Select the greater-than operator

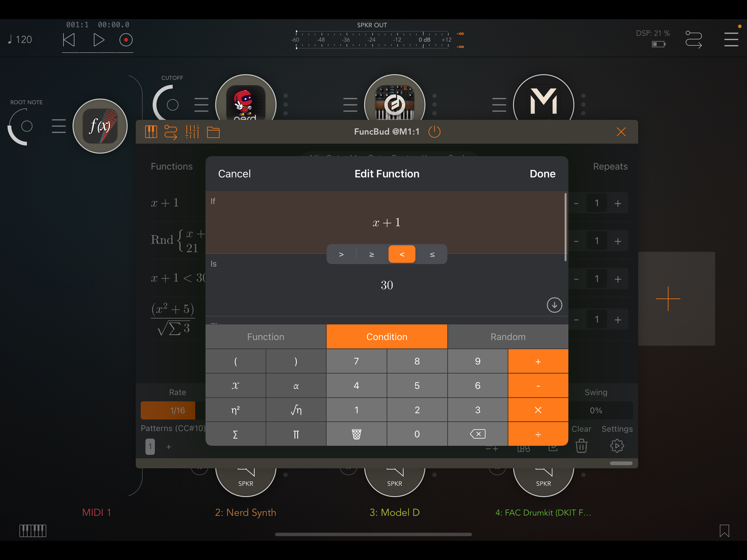(341, 254)
